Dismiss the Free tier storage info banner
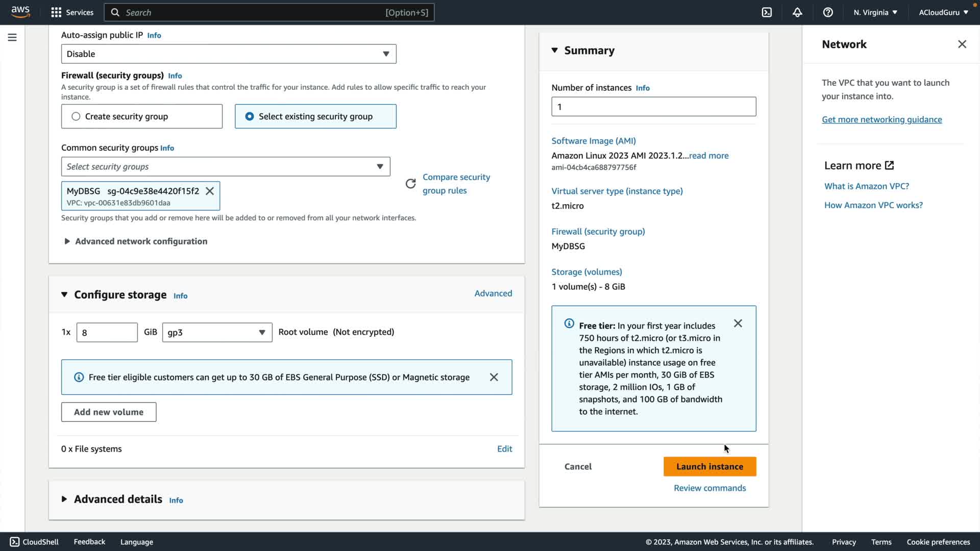 [494, 377]
